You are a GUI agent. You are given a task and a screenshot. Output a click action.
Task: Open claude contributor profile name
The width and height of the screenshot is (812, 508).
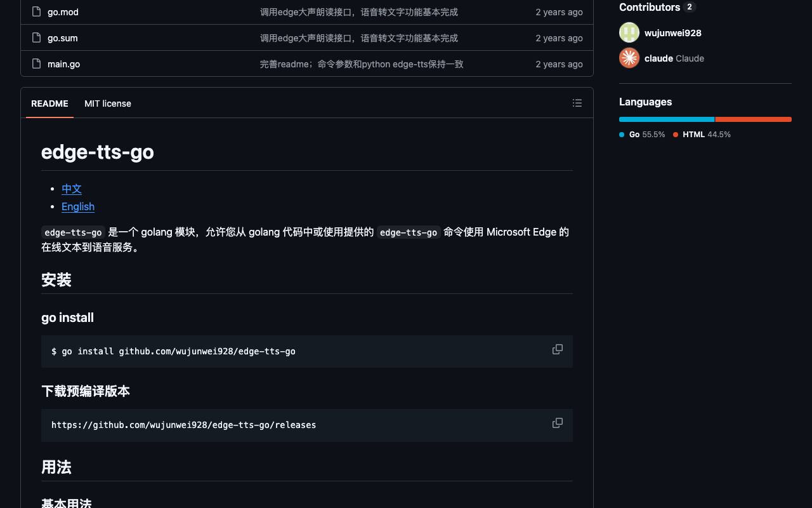(x=658, y=58)
